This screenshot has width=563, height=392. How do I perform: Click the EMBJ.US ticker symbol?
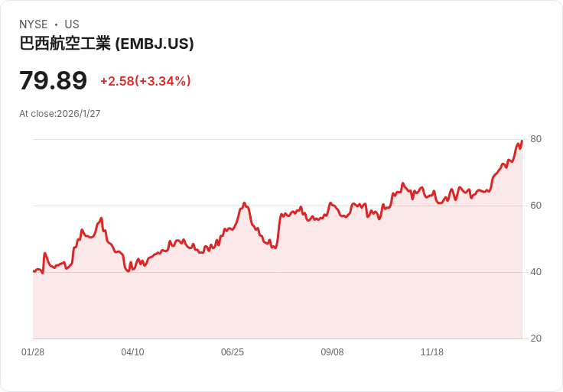coord(154,44)
